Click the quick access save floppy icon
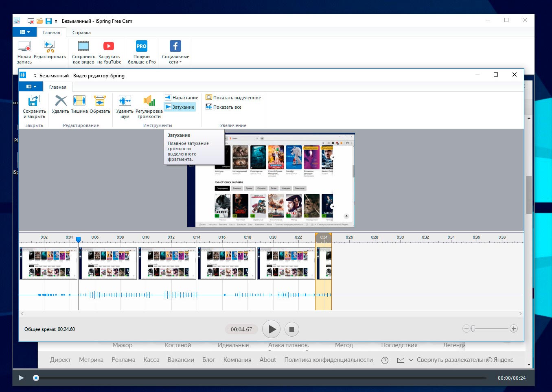552x392 pixels. pyautogui.click(x=48, y=21)
